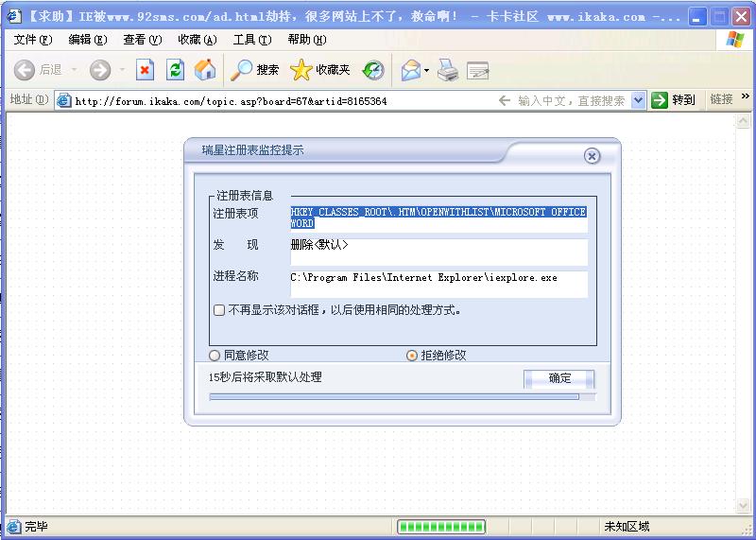Click the IE page icon in address bar

pyautogui.click(x=63, y=101)
